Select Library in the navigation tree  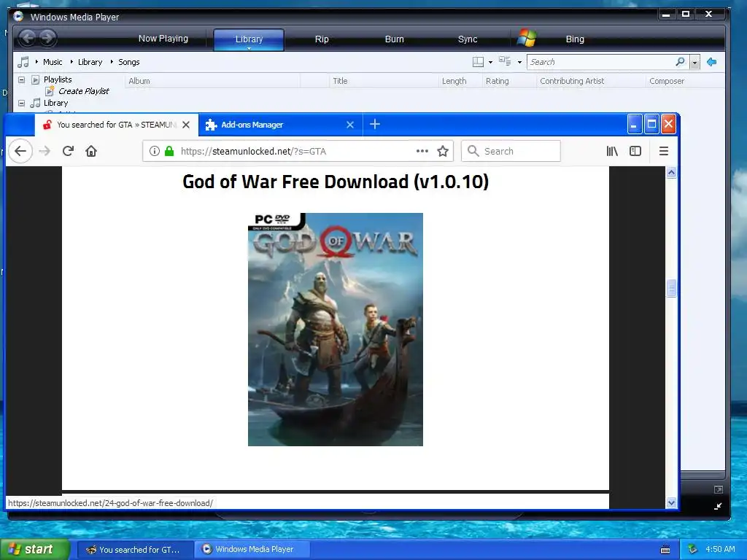[55, 103]
